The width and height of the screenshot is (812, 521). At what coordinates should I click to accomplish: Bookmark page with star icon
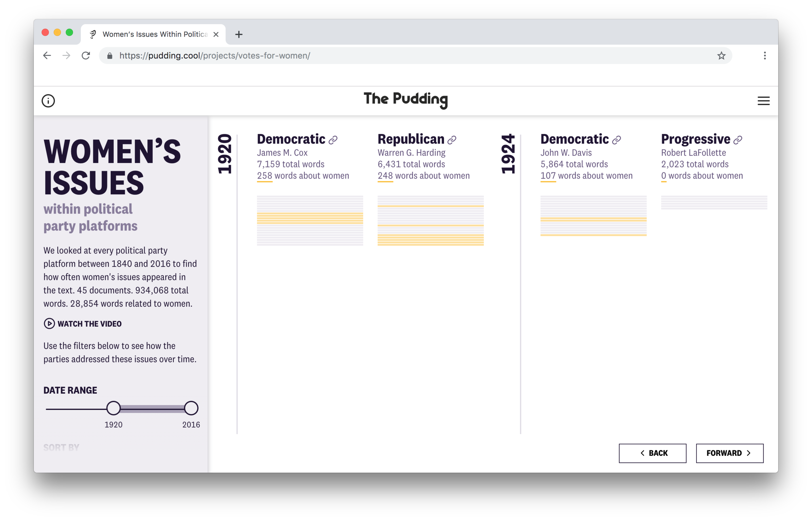[721, 56]
